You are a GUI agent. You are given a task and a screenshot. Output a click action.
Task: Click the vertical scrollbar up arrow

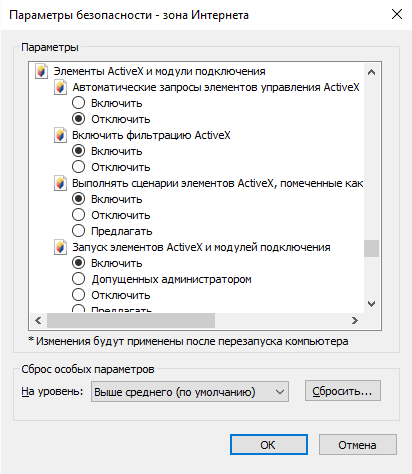371,72
